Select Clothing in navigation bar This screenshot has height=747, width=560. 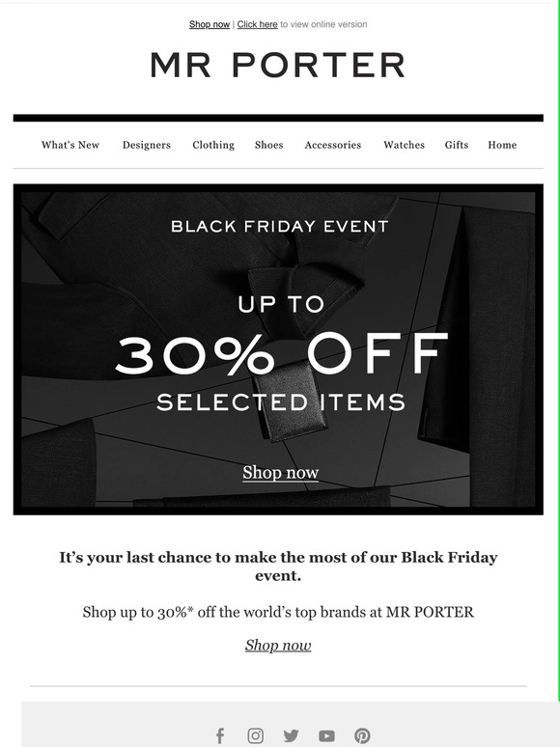click(x=213, y=145)
